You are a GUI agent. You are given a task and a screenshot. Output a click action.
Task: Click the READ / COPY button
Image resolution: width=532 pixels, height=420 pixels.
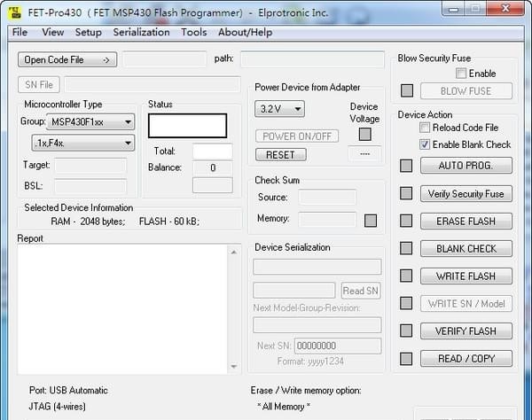[466, 359]
